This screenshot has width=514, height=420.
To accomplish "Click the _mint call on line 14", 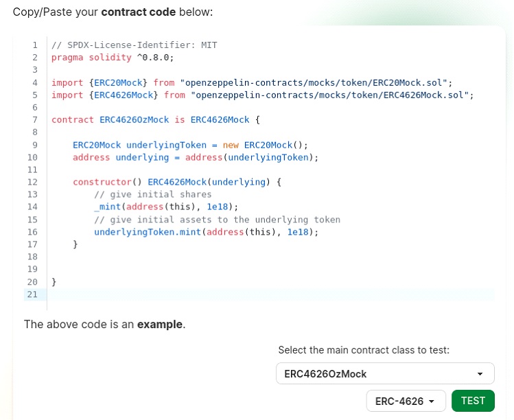I will click(x=166, y=207).
